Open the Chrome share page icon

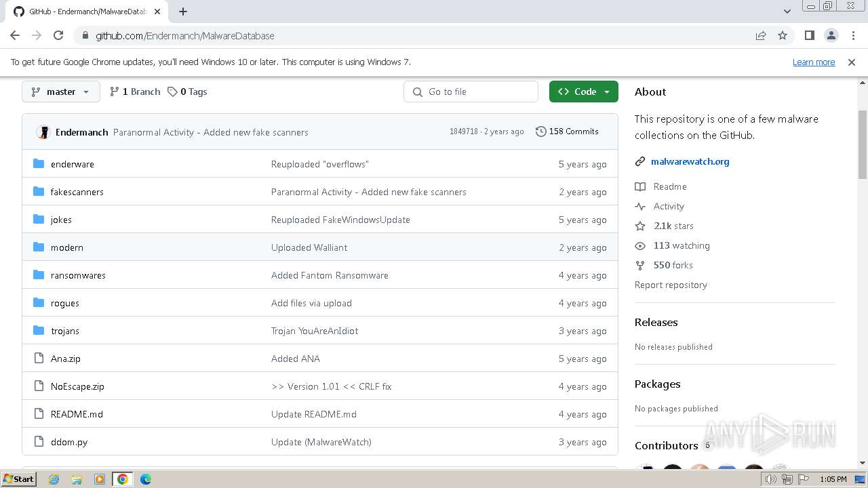[x=761, y=35]
